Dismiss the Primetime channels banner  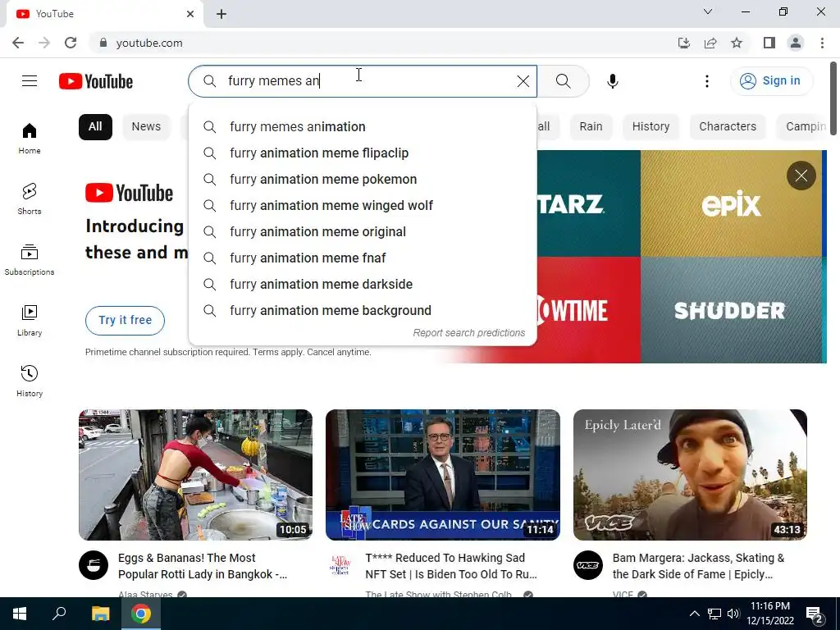click(801, 176)
